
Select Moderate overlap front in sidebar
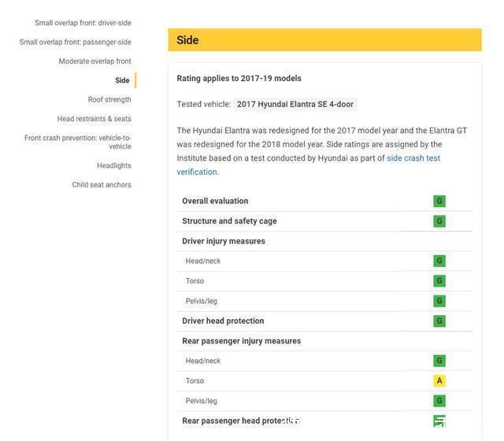tap(94, 61)
